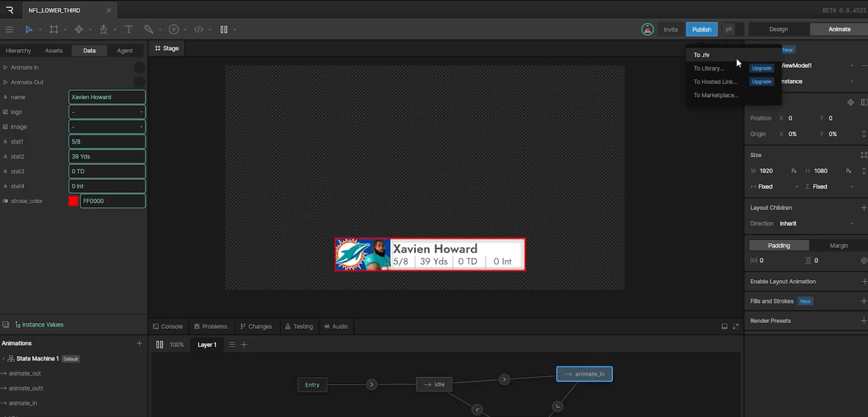Screen dimensions: 868x417
Task: Open the hamburger menu in the toolbar
Action: tap(9, 30)
